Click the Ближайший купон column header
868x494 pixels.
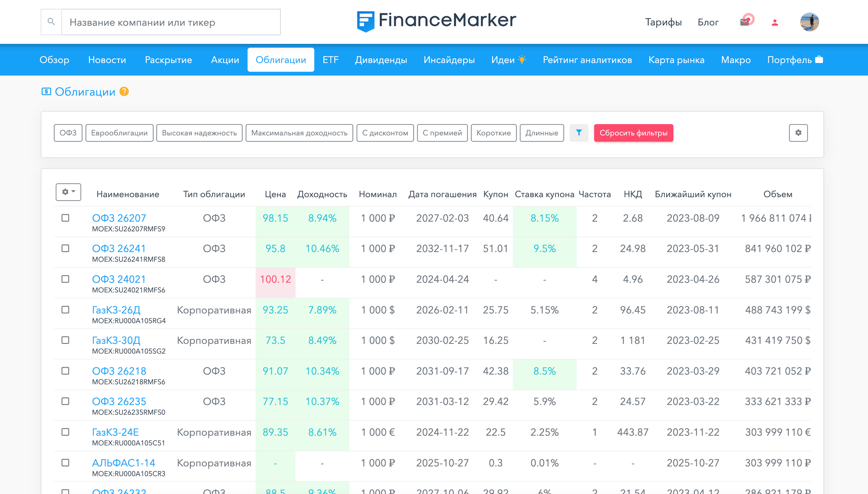693,194
